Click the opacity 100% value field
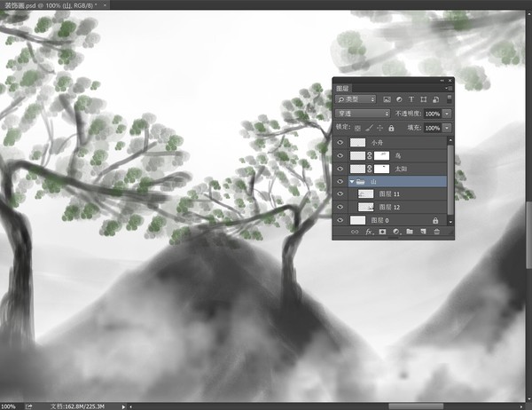532x410 pixels. [x=433, y=114]
